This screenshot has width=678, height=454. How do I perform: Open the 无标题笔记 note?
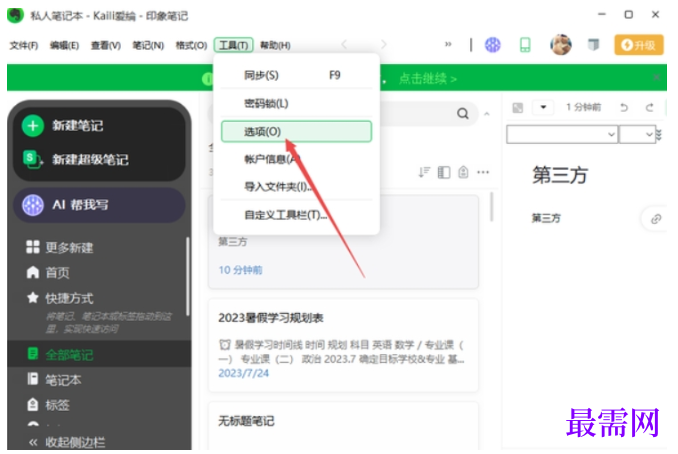(x=343, y=426)
